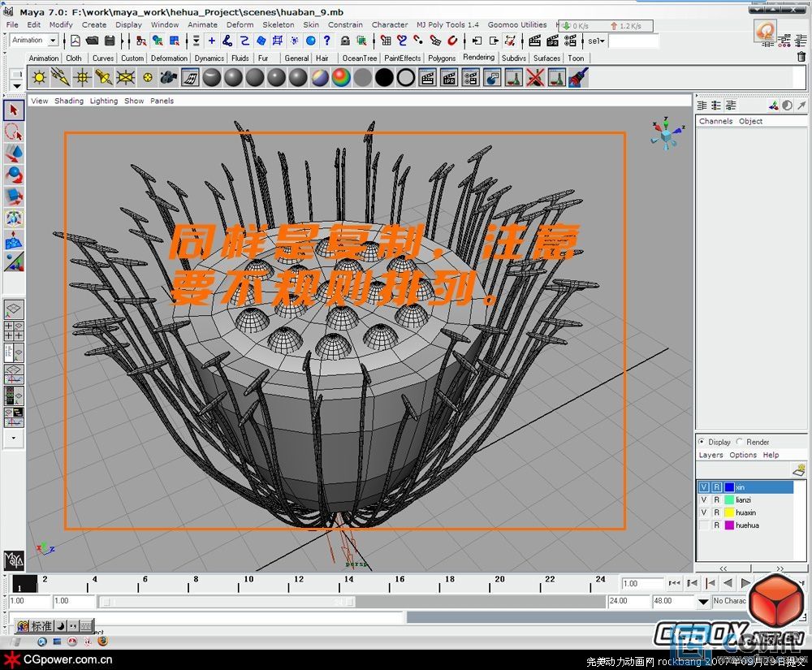Viewport: 812px width, 670px height.
Task: Step back one key
Action: coord(710,583)
